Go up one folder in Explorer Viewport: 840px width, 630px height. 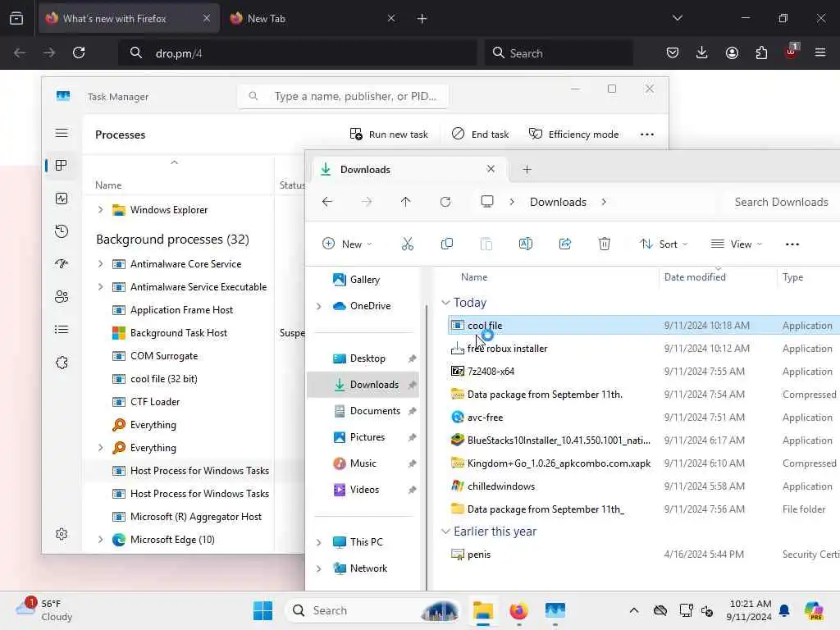tap(405, 202)
